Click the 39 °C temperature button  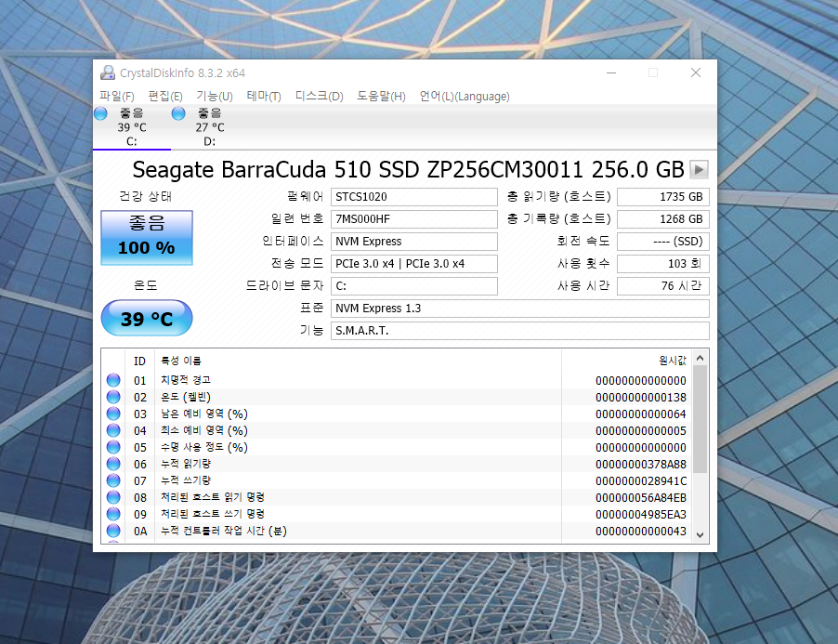coord(147,318)
